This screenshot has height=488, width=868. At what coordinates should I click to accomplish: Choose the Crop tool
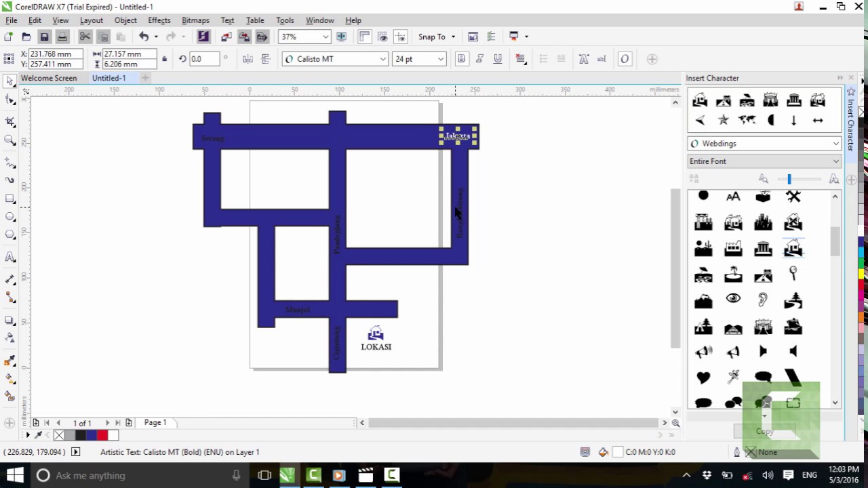pos(9,122)
